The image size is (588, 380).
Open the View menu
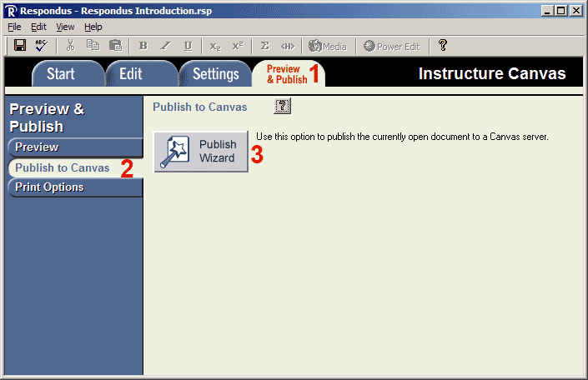(65, 27)
